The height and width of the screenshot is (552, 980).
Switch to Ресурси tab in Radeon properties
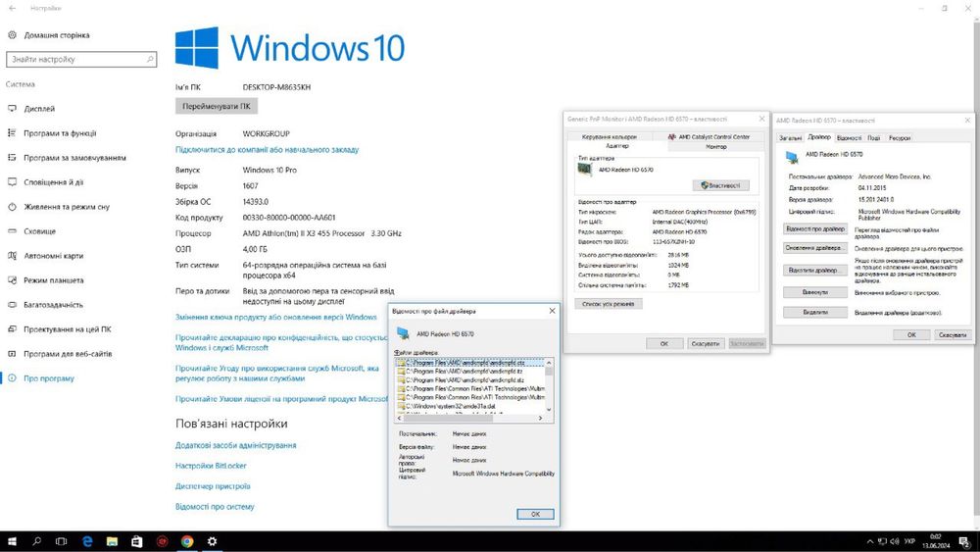coord(900,137)
